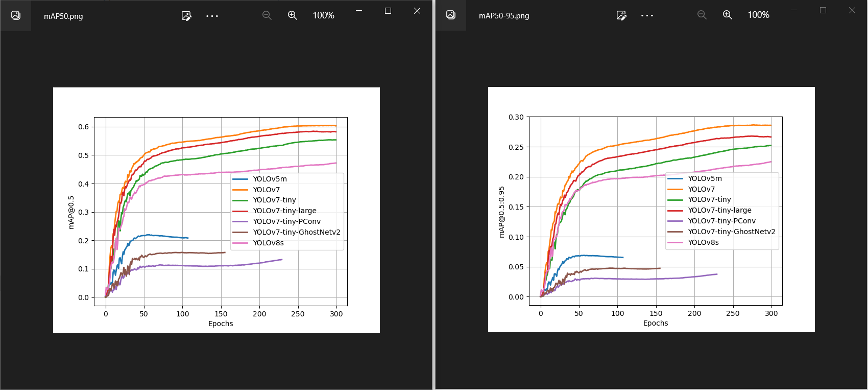
Task: Click YOLOv7-tiny-large legend entry in mAP@0.5:0.95 chart
Action: [710, 210]
